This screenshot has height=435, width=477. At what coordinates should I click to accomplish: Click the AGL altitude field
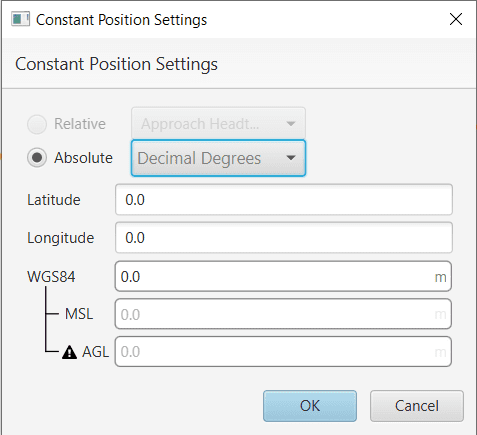click(283, 352)
